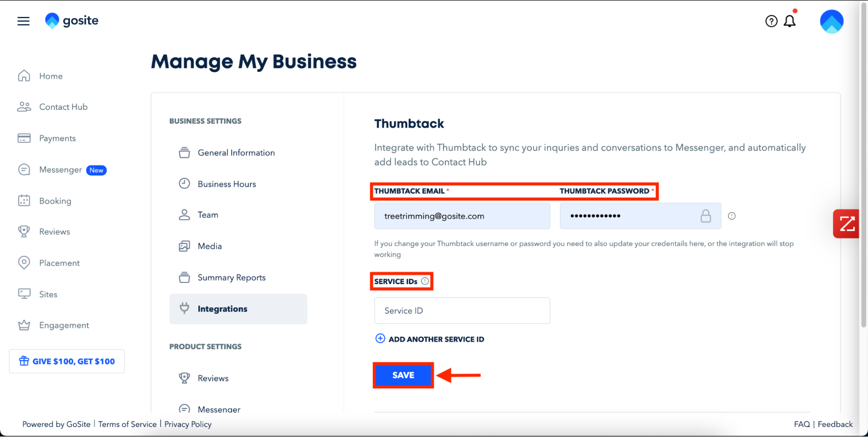The image size is (868, 437).
Task: Click the New badge beside Messenger
Action: click(x=96, y=170)
